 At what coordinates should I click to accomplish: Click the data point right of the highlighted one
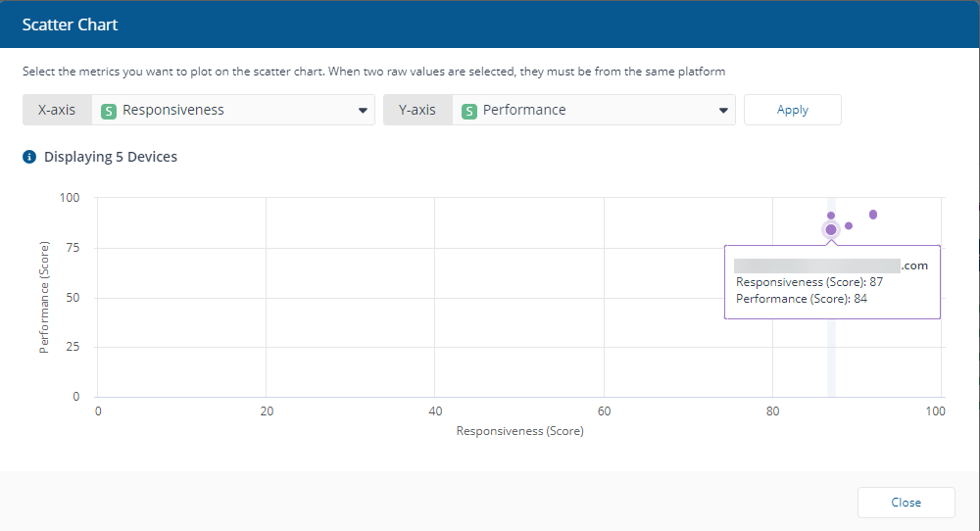(x=849, y=225)
